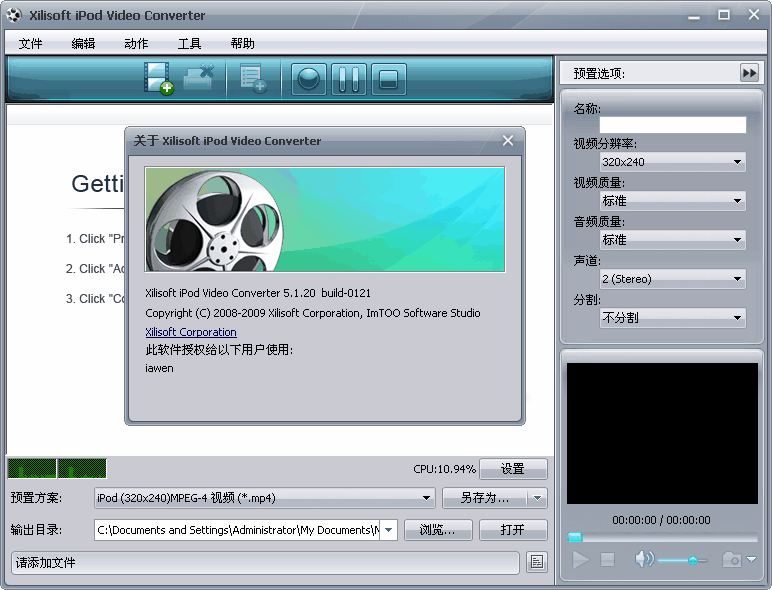Mute audio with the speaker icon
Screen dimensions: 772x590
point(644,560)
